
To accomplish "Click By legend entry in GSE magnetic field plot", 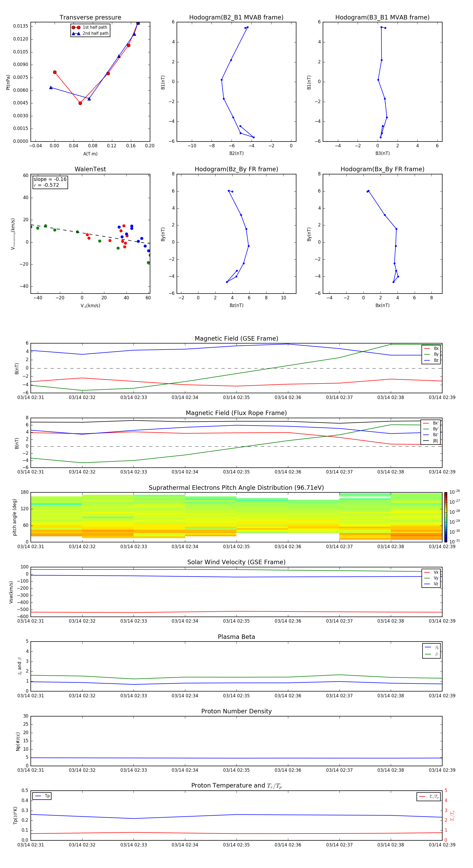I will [x=431, y=354].
